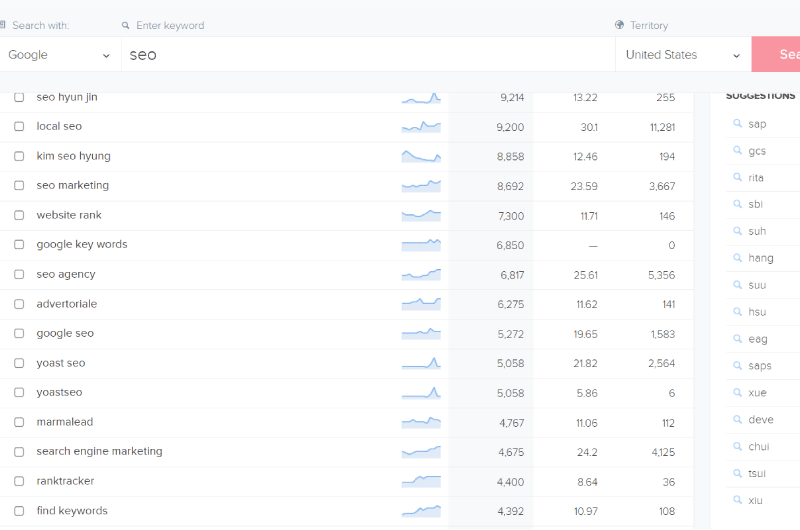Click the value 30.1 in local seo row
Viewport: 800px width, 530px height.
pos(589,127)
